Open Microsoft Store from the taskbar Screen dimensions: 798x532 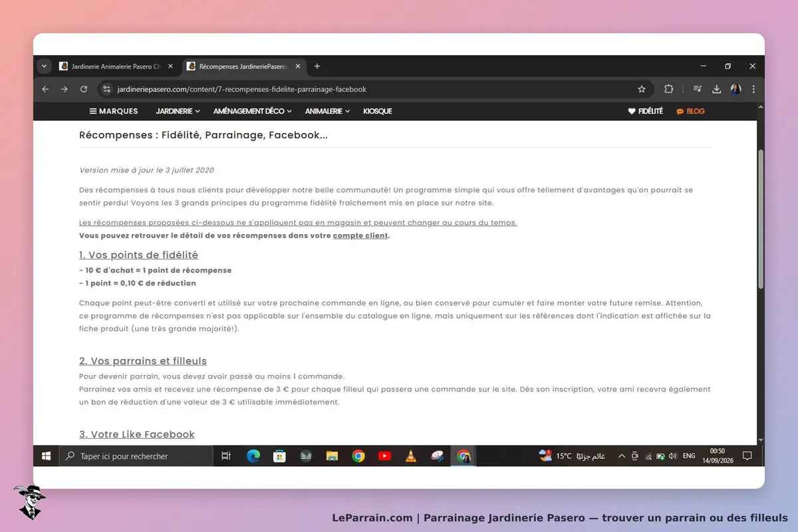(280, 456)
